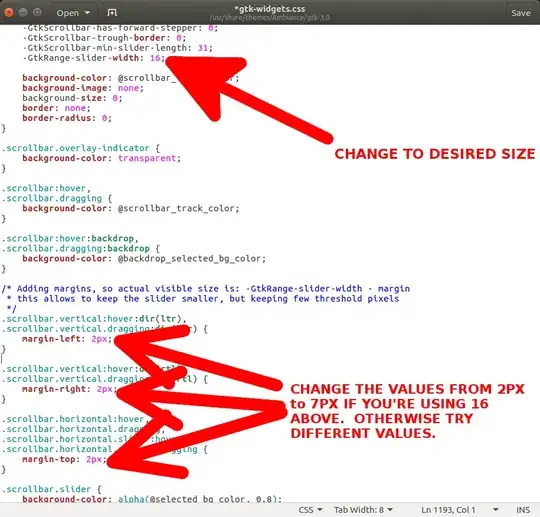Viewport: 540px width, 517px height.
Task: Click the new document icon
Action: [x=112, y=13]
